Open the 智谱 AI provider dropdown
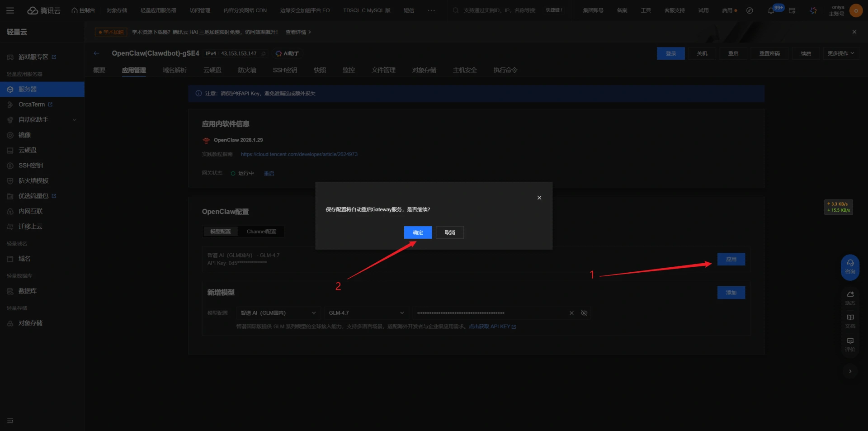Viewport: 868px width, 431px height. tap(278, 313)
